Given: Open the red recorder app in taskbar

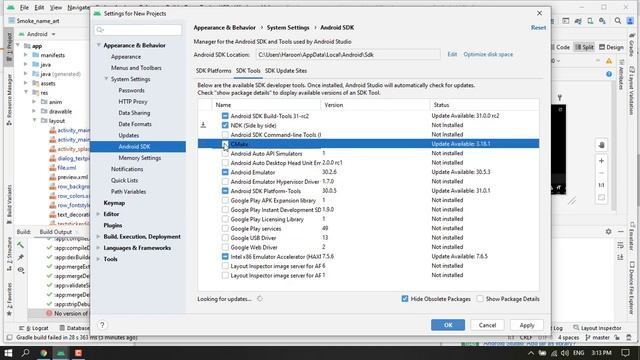Looking at the screenshot, I should (78, 353).
